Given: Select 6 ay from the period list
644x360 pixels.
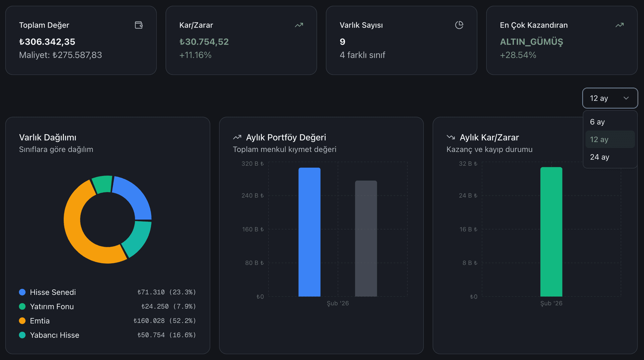Looking at the screenshot, I should point(597,122).
